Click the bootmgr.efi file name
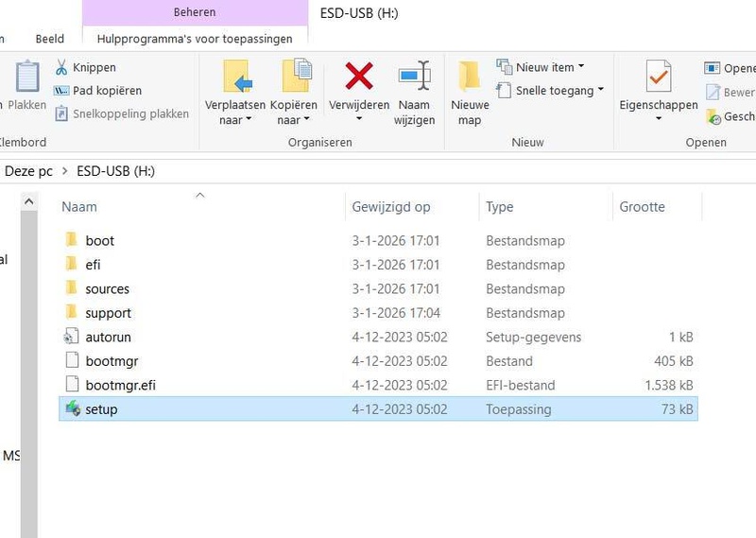756x538 pixels. [121, 385]
